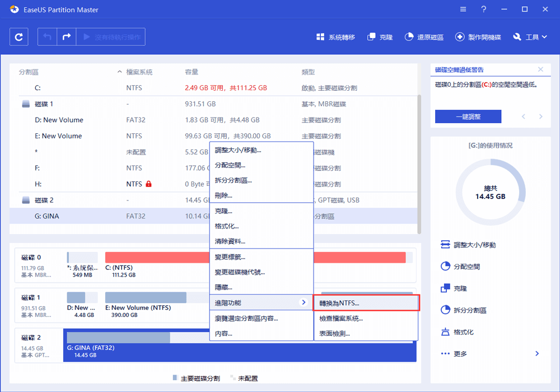Click 主要磁碟分割 legend swatch

pos(175,377)
